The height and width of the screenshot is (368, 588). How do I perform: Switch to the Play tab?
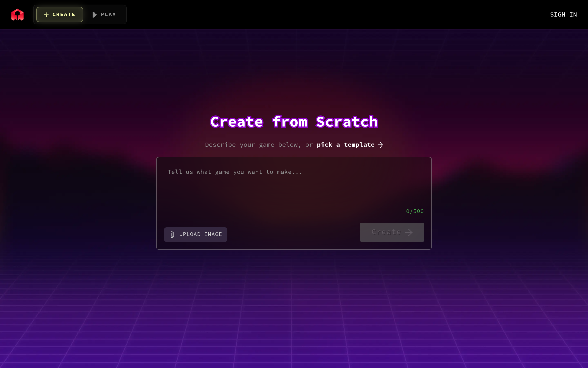104,14
